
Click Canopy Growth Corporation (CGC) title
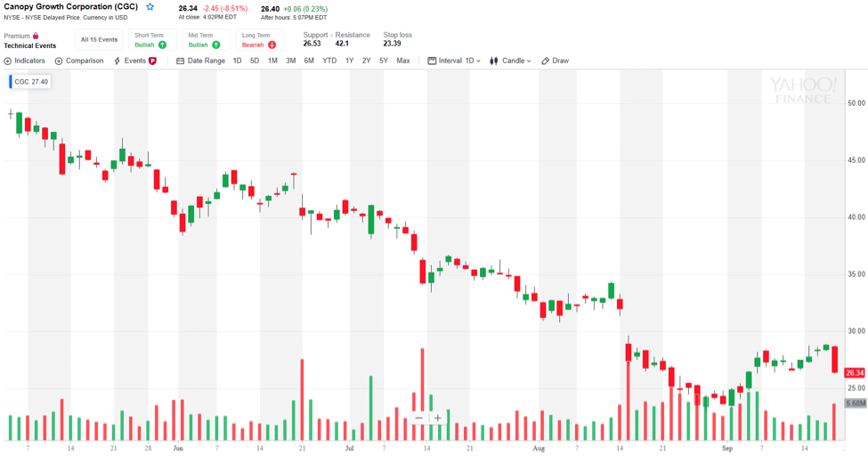click(x=71, y=6)
